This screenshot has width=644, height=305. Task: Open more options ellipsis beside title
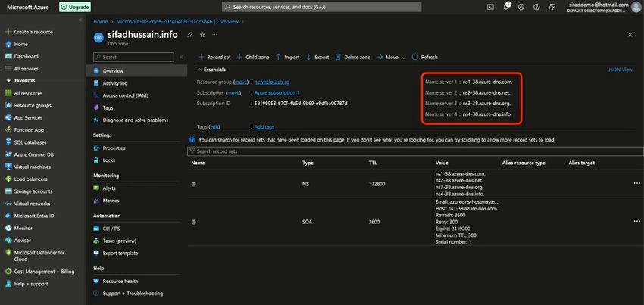(x=214, y=35)
